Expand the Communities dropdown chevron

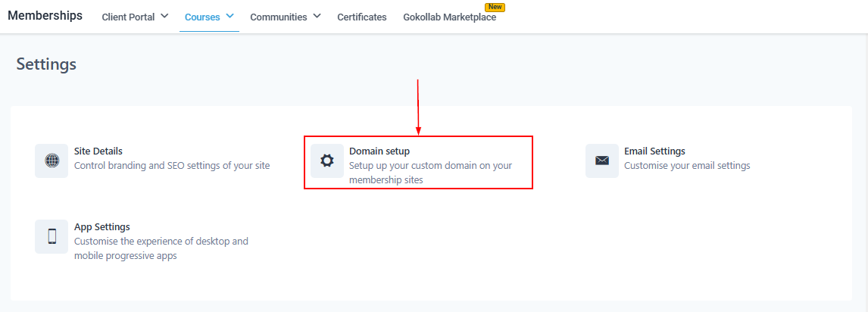[x=317, y=16]
